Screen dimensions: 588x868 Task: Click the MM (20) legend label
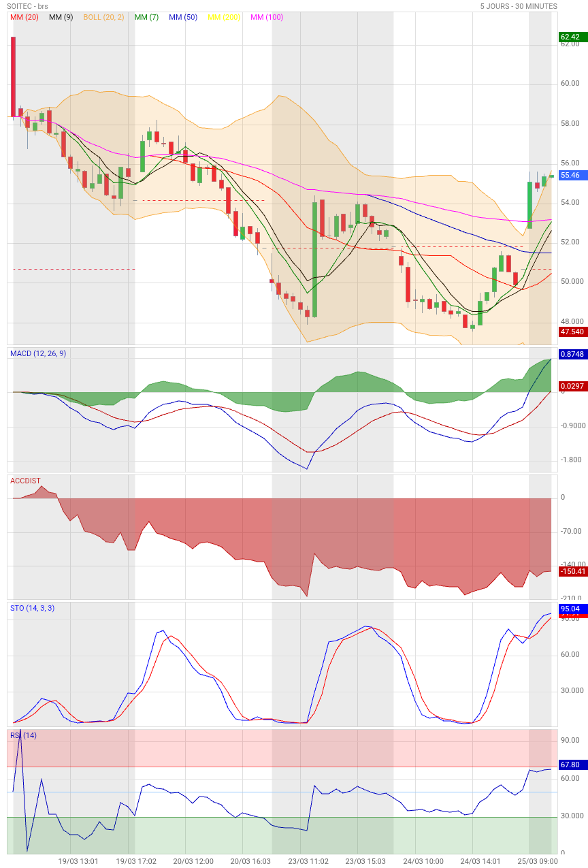[x=24, y=17]
